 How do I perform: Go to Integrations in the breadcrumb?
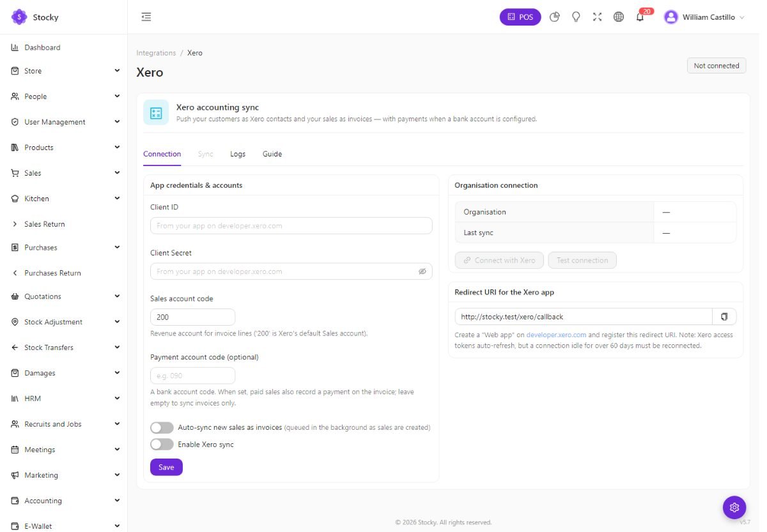156,53
